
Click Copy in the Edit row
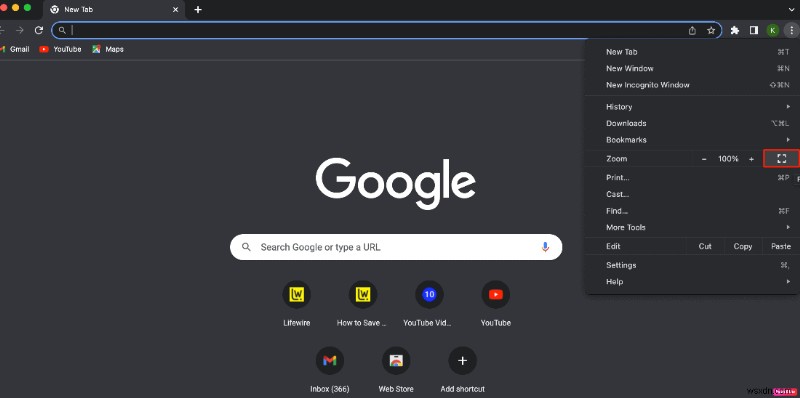click(743, 246)
